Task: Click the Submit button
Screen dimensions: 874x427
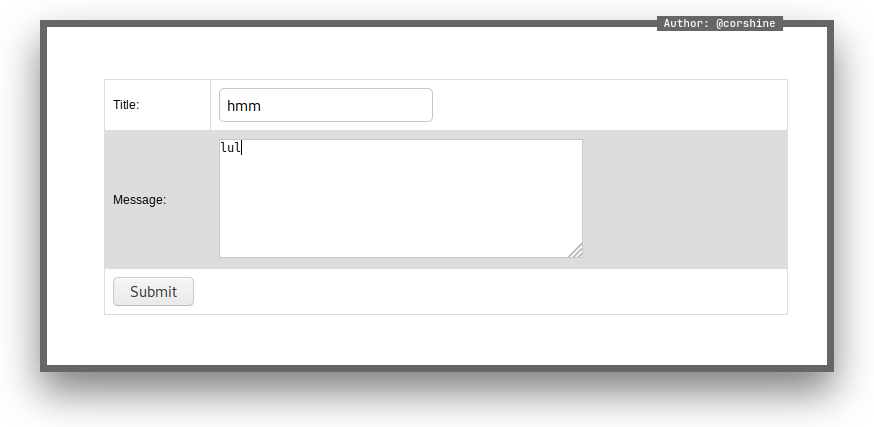Action: pyautogui.click(x=153, y=292)
